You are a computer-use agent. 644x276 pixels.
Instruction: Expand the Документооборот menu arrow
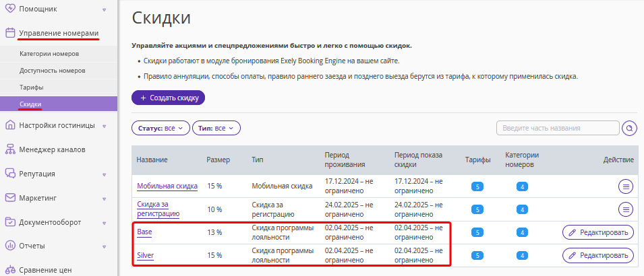coord(104,223)
